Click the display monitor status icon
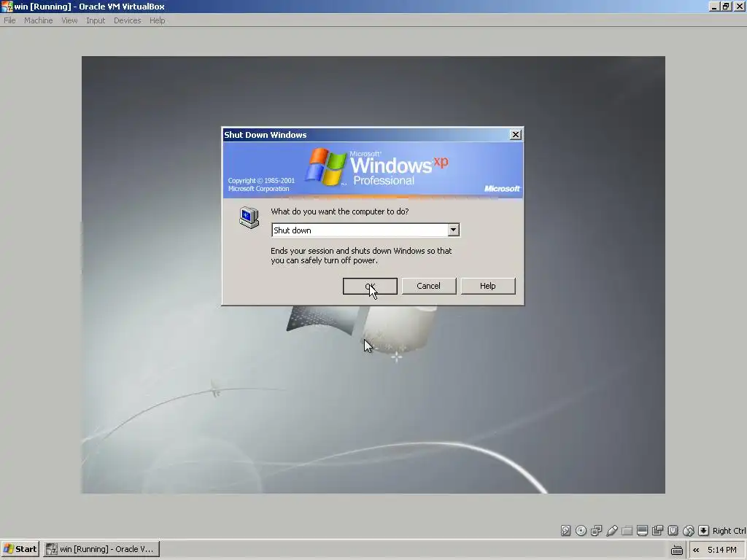Screen dimensions: 747x560 coord(642,531)
